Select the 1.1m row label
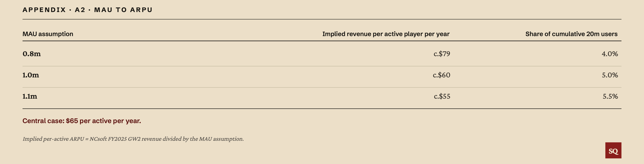This screenshot has width=644, height=164. click(x=30, y=96)
